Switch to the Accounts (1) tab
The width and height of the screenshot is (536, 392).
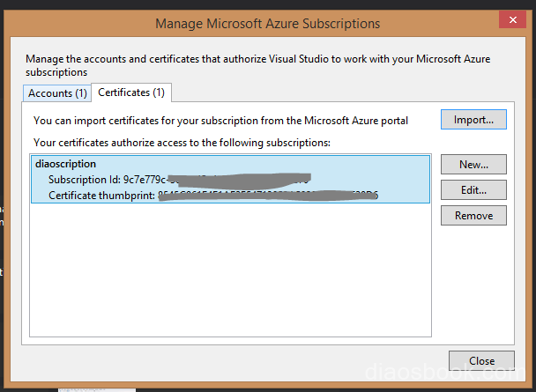click(x=57, y=93)
